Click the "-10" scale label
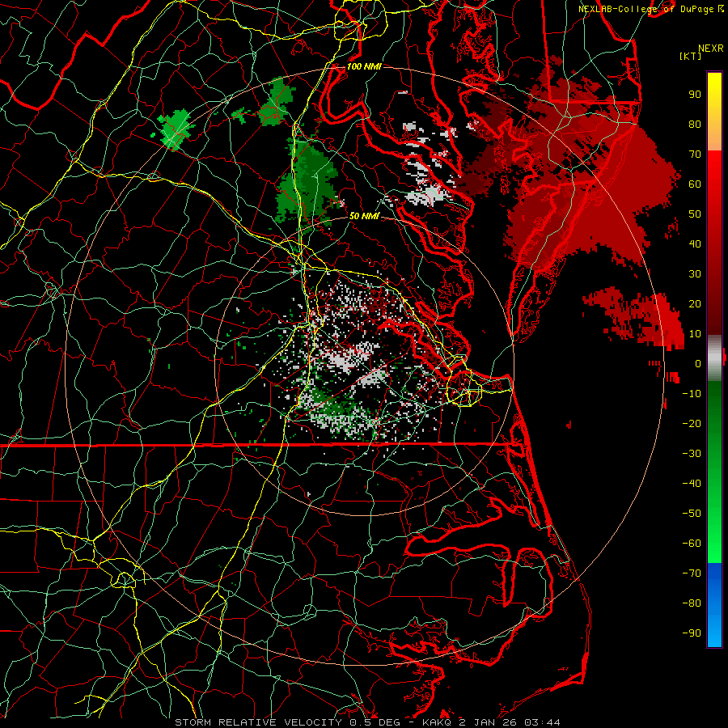 (692, 394)
